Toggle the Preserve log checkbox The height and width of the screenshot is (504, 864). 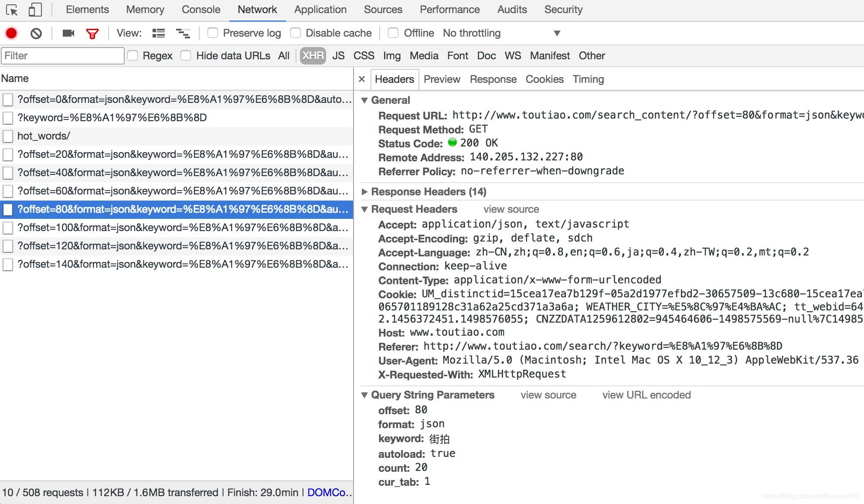(213, 33)
